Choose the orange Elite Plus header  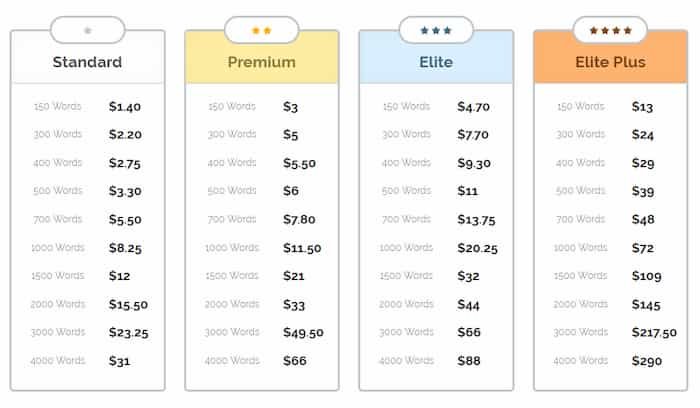[610, 62]
